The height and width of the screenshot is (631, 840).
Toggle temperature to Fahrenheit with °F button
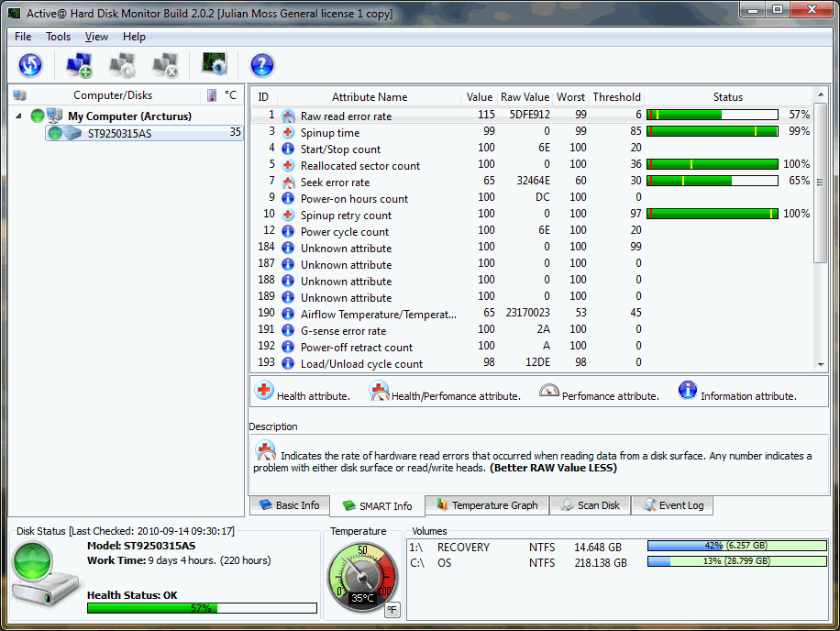(x=392, y=610)
